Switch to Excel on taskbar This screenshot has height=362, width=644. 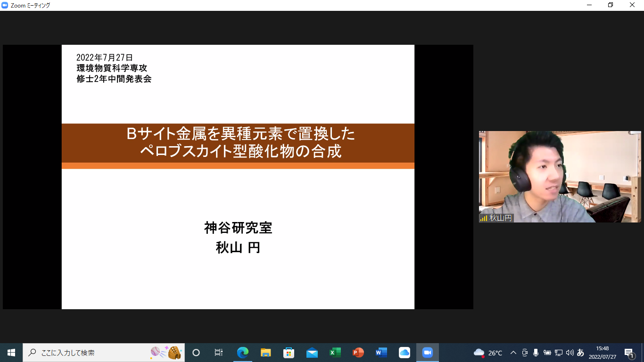point(335,353)
